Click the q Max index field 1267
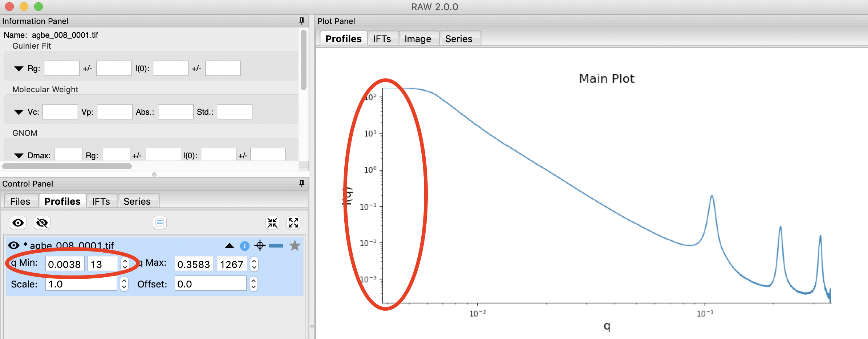The height and width of the screenshot is (339, 868). point(232,264)
